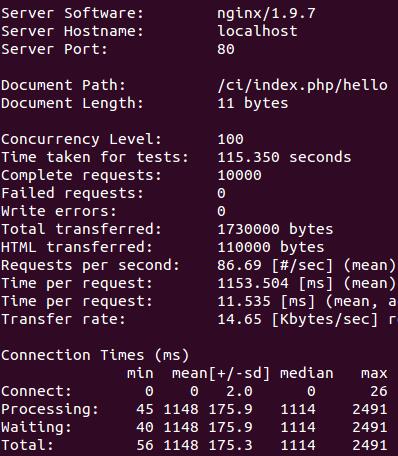This screenshot has height=456, width=398.
Task: Click the Connection Times (ms) heading
Action: click(95, 355)
